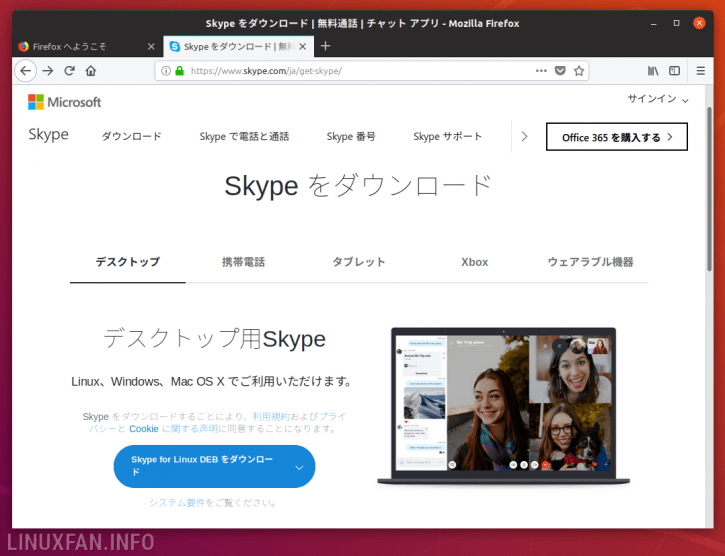This screenshot has height=556, width=725.
Task: Open the Library icon in toolbar
Action: (653, 71)
